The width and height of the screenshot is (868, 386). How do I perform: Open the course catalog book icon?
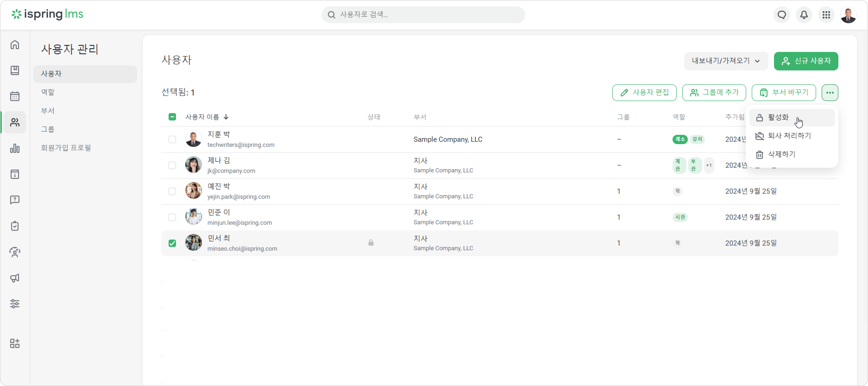tap(15, 70)
